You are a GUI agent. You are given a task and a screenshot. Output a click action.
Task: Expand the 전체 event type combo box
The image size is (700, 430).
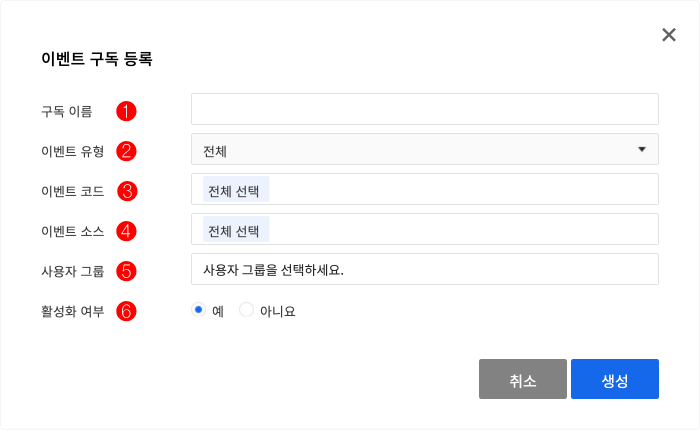[425, 149]
